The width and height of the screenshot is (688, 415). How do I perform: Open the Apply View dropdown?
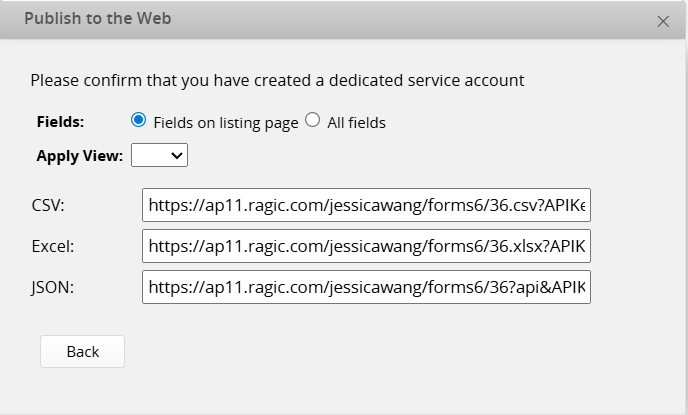160,155
